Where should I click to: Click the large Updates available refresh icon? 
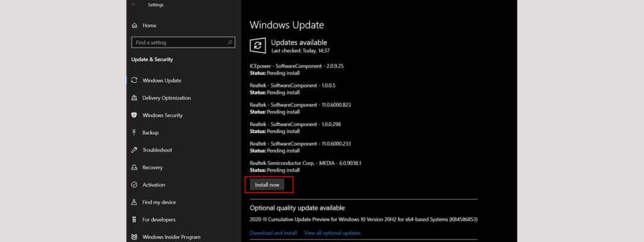tap(258, 45)
